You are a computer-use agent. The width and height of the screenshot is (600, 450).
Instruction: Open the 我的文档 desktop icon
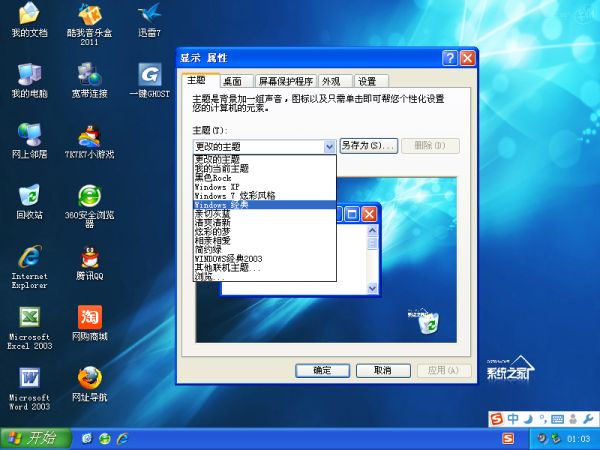29,17
